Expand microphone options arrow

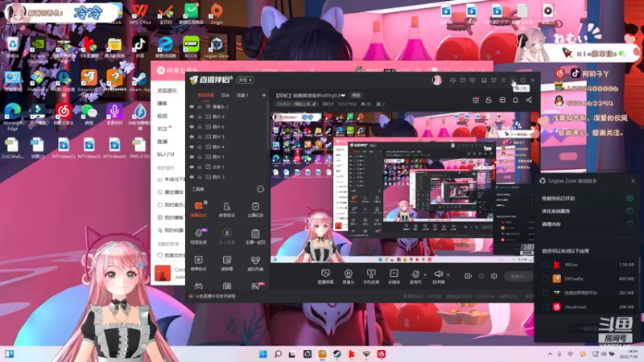coord(425,275)
